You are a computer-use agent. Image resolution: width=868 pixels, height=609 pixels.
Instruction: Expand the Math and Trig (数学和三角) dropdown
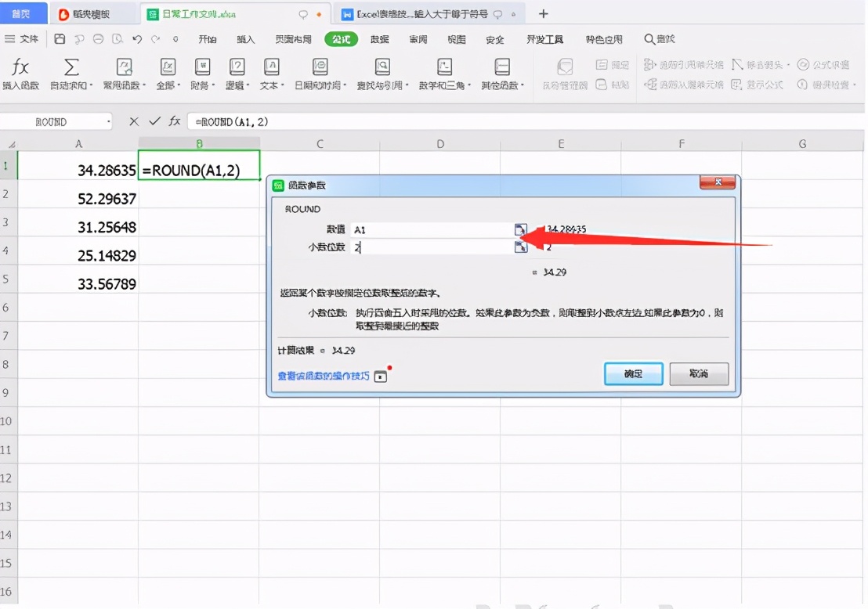click(x=444, y=85)
